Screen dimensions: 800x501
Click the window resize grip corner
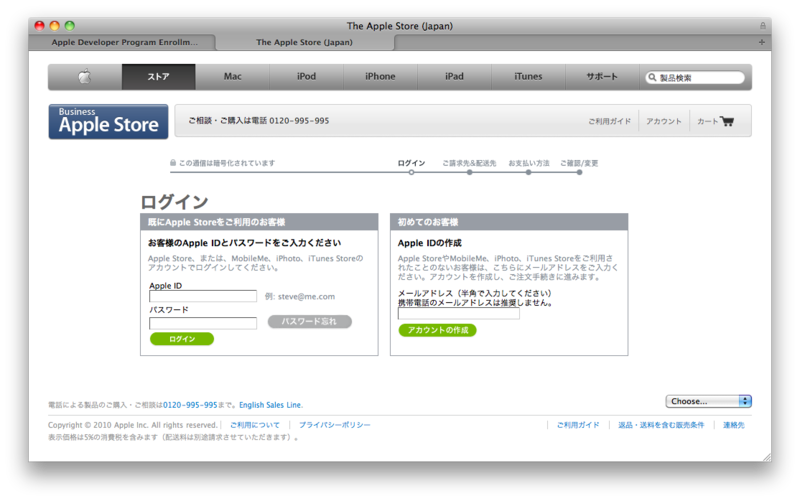[x=767, y=457]
